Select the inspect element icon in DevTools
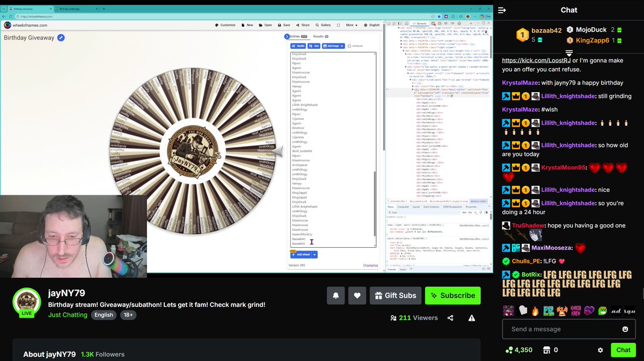The height and width of the screenshot is (361, 644). [x=389, y=23]
